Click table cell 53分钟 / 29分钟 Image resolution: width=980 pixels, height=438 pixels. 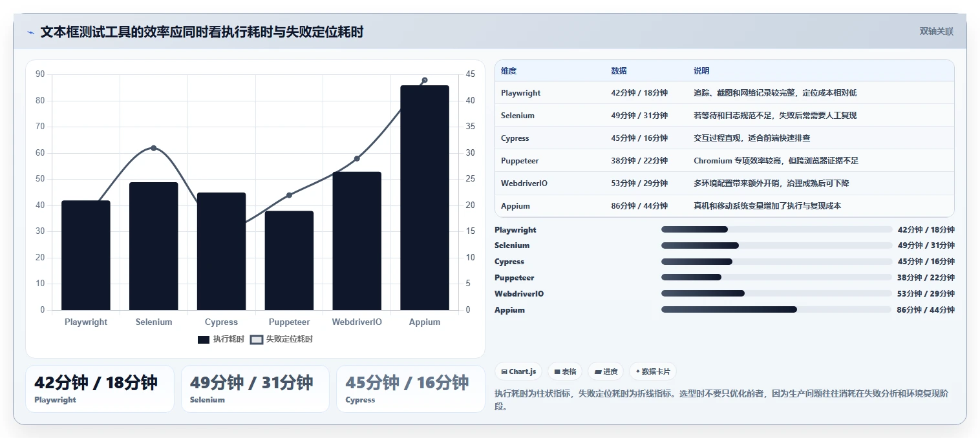[639, 183]
